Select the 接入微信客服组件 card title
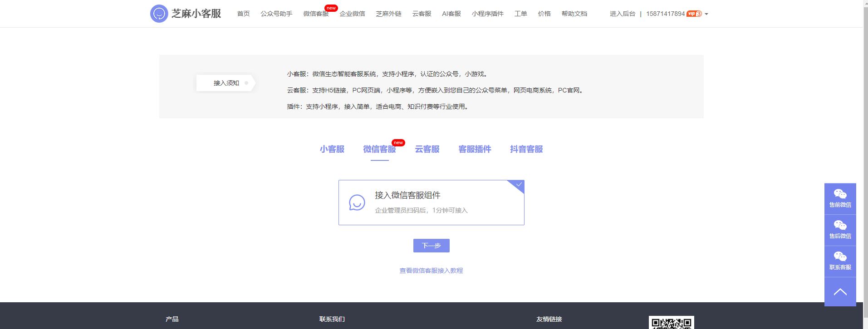Viewport: 868px width, 329px height. point(407,195)
